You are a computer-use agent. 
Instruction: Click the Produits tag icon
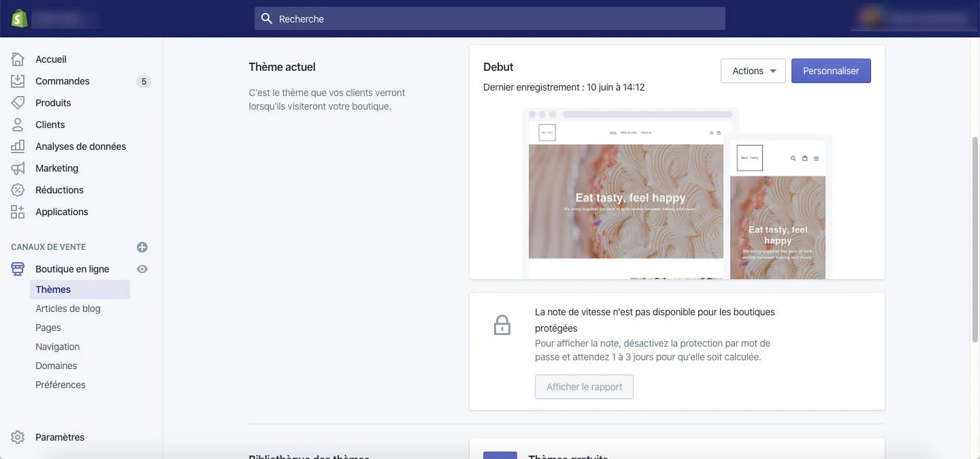coord(18,103)
